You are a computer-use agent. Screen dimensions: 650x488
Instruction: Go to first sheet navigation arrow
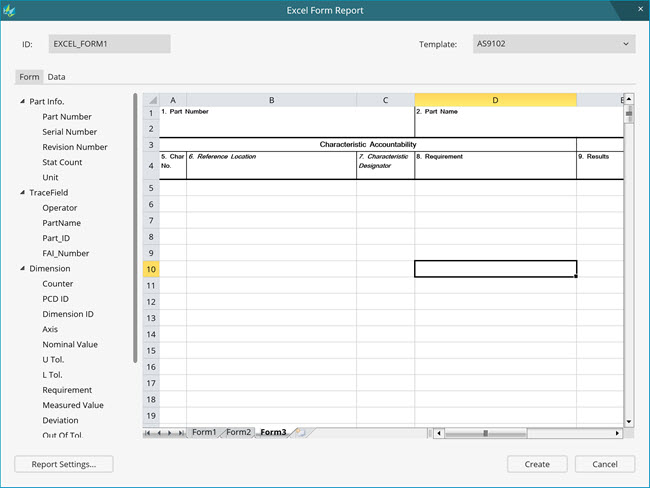coord(150,433)
